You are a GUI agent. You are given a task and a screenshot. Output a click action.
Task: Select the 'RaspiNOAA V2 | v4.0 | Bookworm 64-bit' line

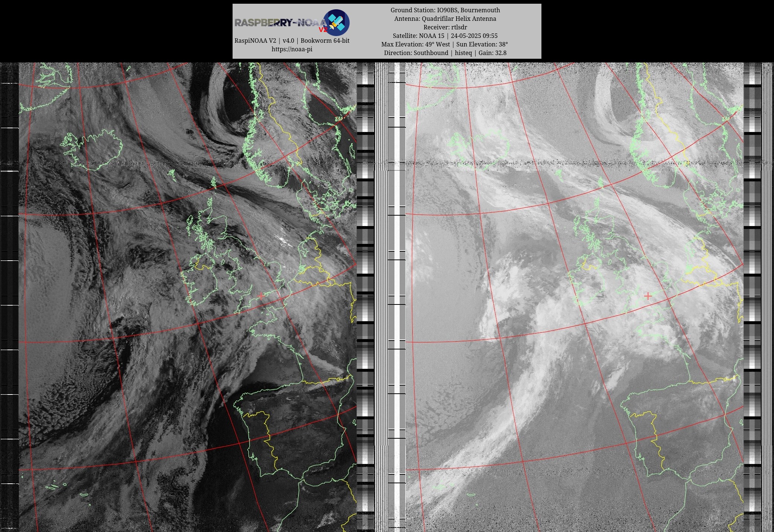[292, 41]
